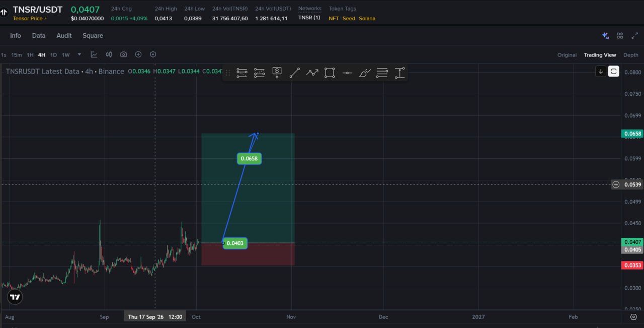Select the 15m timeframe
The image size is (644, 328).
tap(17, 55)
